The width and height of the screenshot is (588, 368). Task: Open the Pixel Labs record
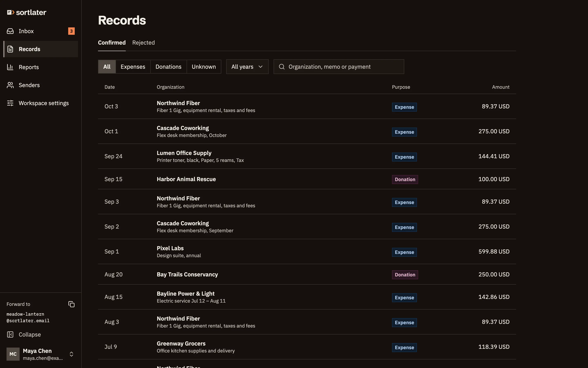pos(307,252)
